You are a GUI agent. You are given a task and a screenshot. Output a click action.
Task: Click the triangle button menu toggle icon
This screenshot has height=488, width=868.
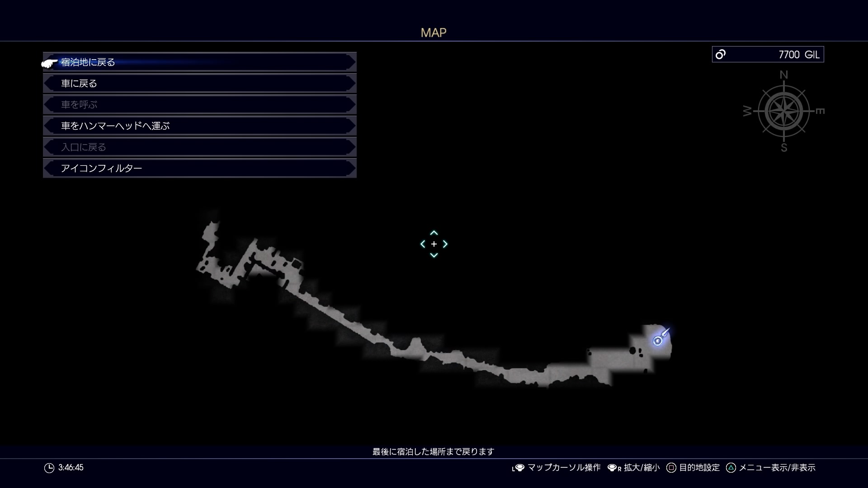point(731,468)
